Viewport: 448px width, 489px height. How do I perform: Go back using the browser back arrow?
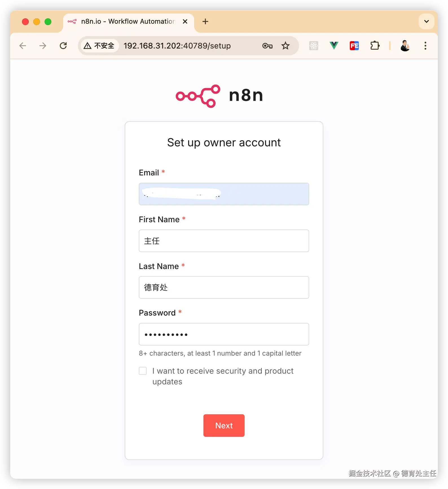[x=23, y=46]
